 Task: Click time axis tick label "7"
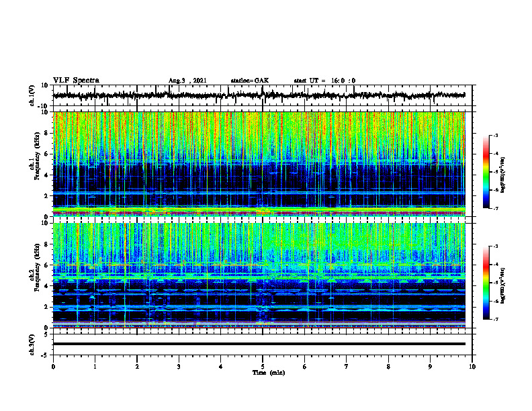point(347,367)
